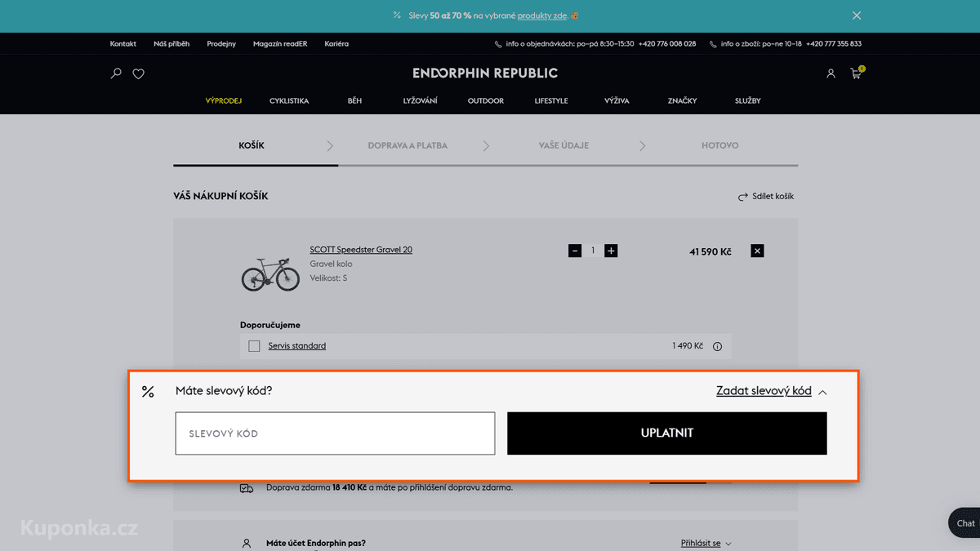Tick the Servis standard checkbox

click(x=254, y=346)
